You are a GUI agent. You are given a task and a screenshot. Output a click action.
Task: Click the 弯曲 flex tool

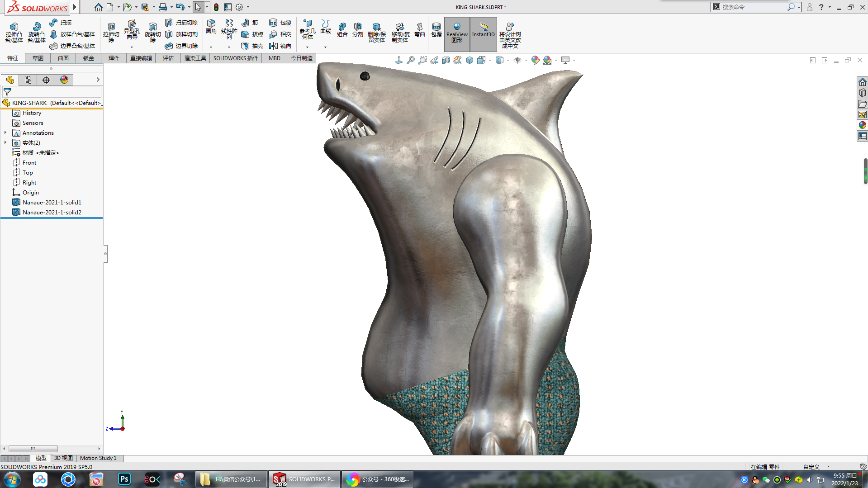pyautogui.click(x=420, y=30)
